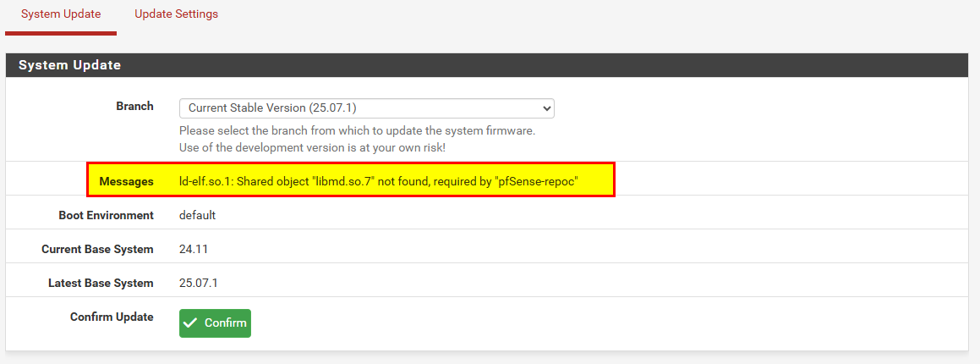Select the Messages row label
980x364 pixels.
click(x=126, y=181)
